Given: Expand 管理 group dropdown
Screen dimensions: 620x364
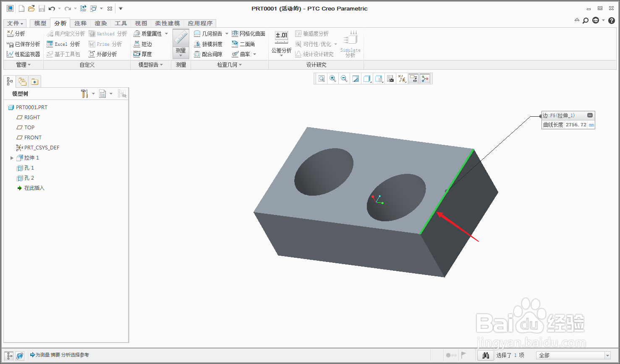Looking at the screenshot, I should pos(24,65).
